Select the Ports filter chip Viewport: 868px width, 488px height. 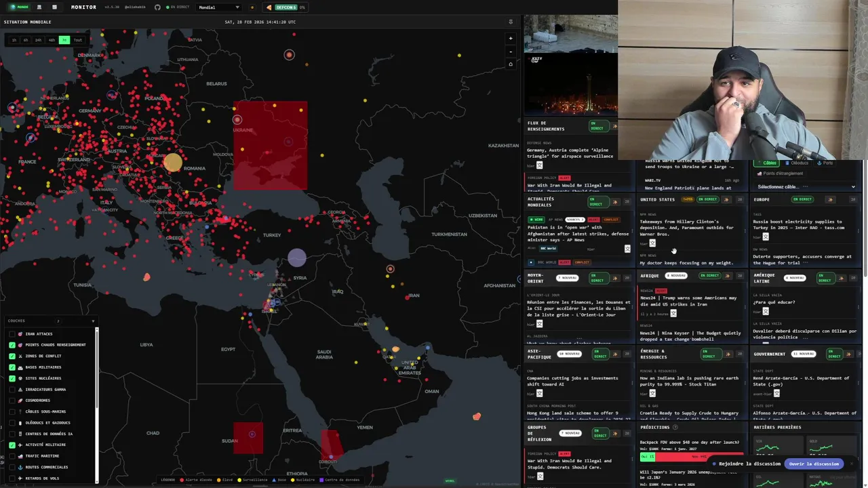(x=825, y=163)
